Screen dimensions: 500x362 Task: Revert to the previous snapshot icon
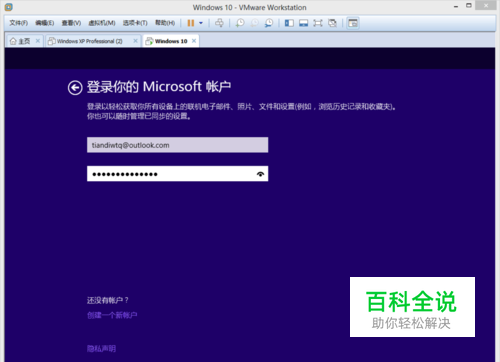pos(254,23)
